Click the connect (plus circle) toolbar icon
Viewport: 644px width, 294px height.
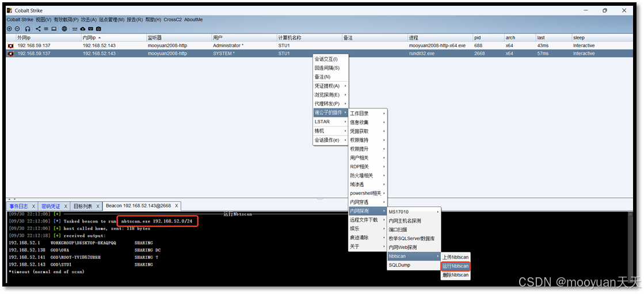[x=9, y=29]
